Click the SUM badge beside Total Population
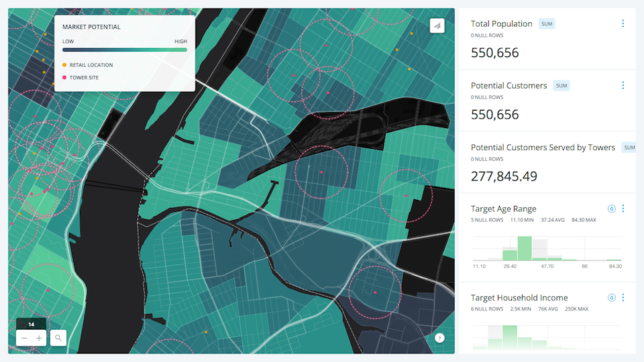Screen dimensions: 644x362 (x=547, y=24)
